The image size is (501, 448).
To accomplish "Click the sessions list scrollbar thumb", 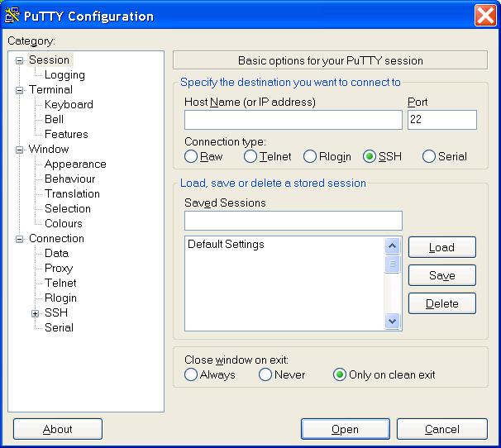I will click(x=392, y=264).
